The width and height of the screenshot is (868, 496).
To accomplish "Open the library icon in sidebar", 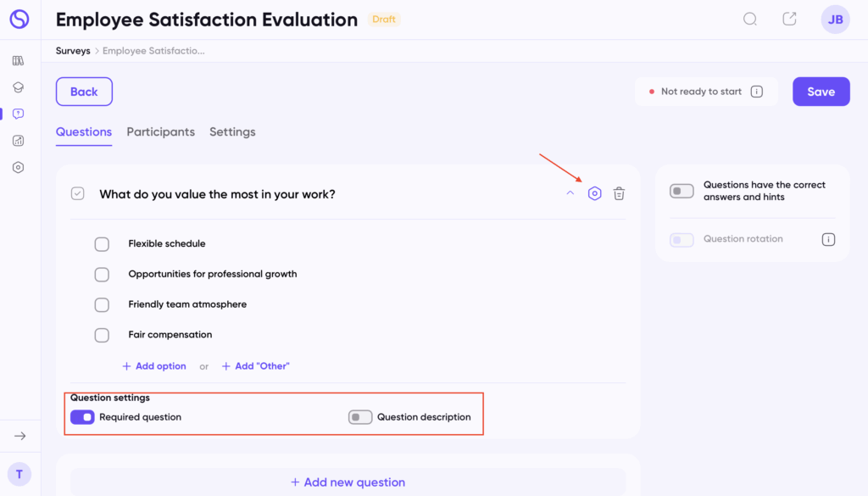I will click(19, 61).
